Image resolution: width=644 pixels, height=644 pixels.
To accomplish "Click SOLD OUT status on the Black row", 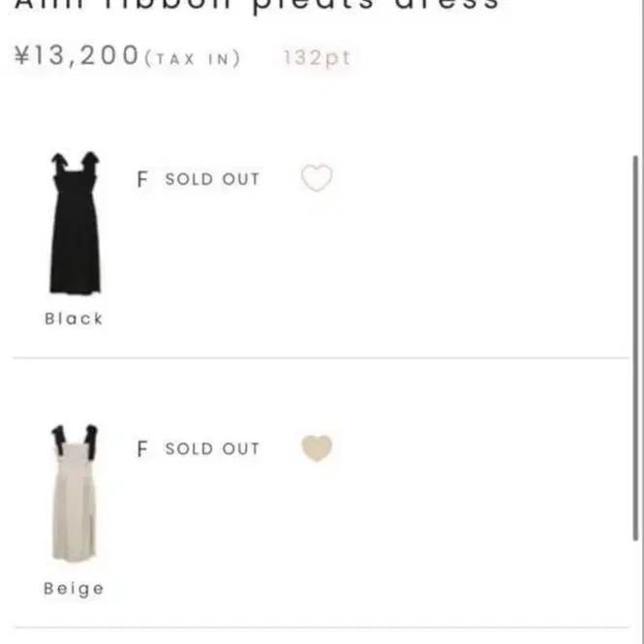I will 212,179.
